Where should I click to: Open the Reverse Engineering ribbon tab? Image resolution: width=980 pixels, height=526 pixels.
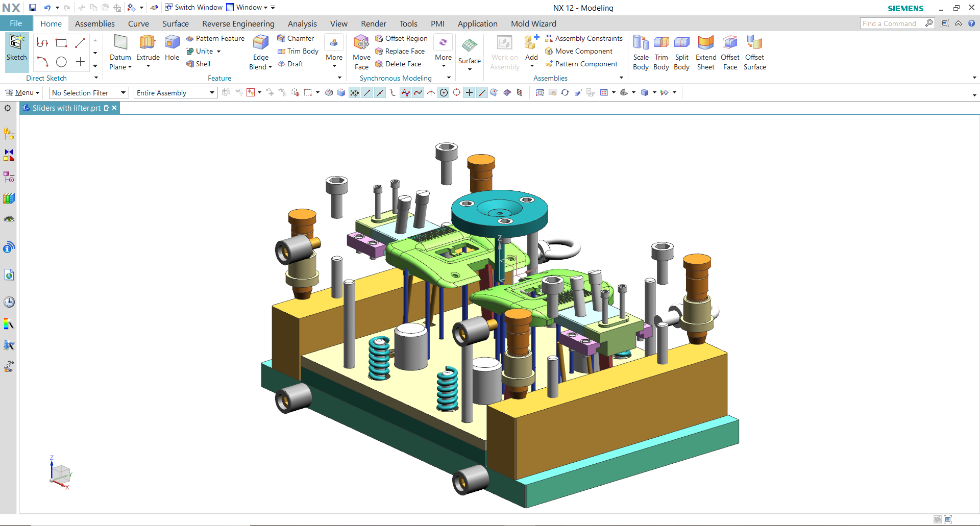238,23
